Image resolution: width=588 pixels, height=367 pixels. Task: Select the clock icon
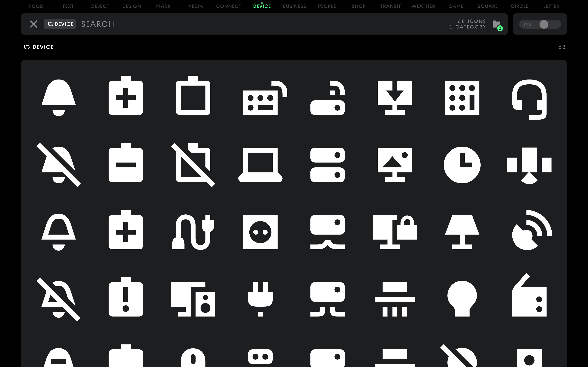coord(462,165)
